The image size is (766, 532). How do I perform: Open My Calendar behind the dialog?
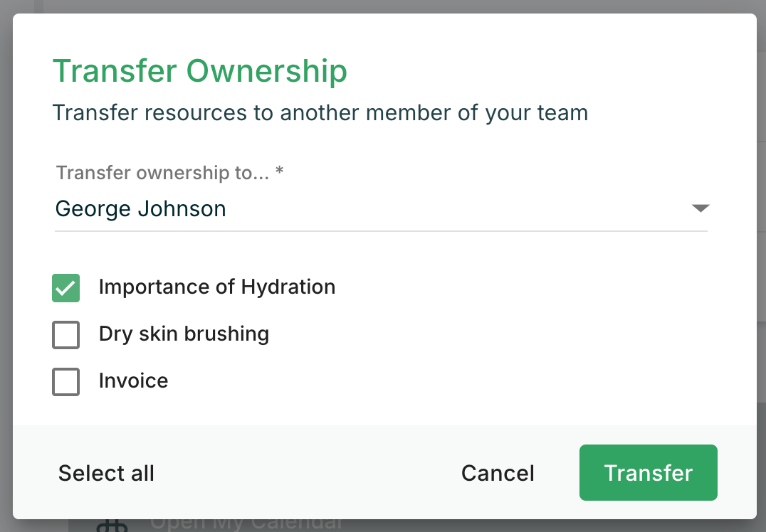click(x=246, y=526)
